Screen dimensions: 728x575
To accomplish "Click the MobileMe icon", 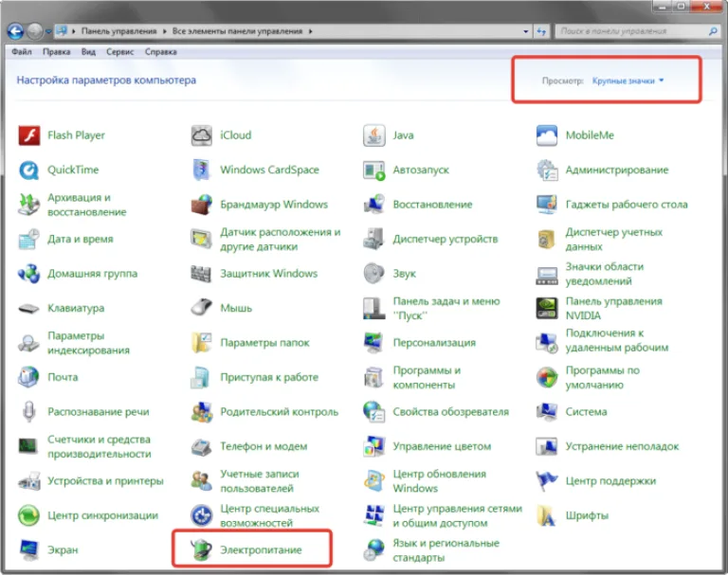I will (x=547, y=135).
